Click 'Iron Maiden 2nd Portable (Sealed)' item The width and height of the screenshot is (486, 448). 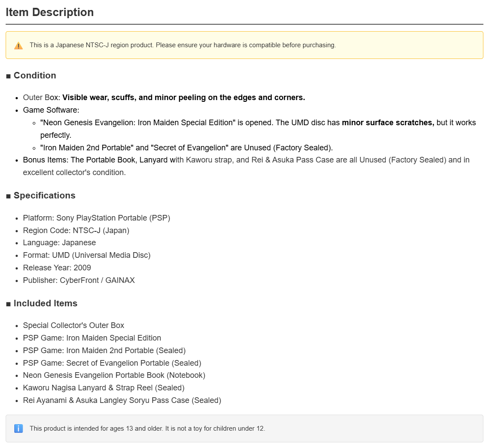pos(104,351)
